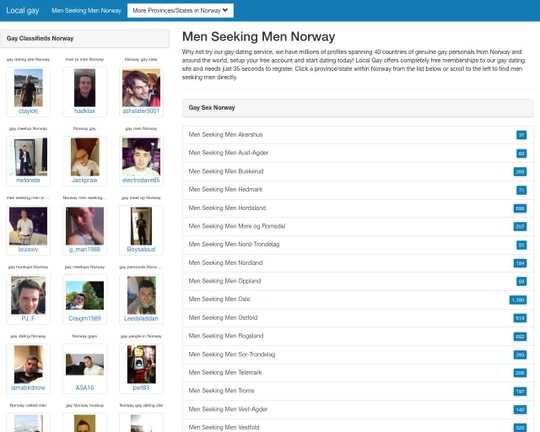Viewport: 540px width, 432px height.
Task: Click the mafonste username link
Action: point(28,180)
